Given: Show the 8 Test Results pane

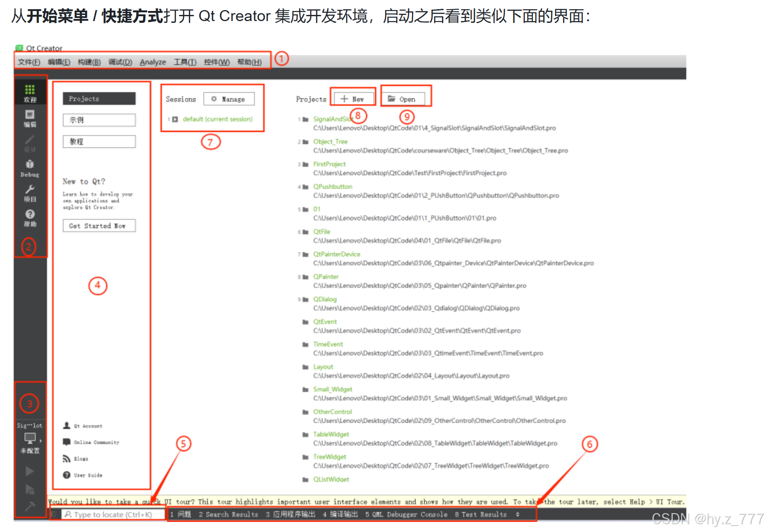Looking at the screenshot, I should (x=481, y=514).
